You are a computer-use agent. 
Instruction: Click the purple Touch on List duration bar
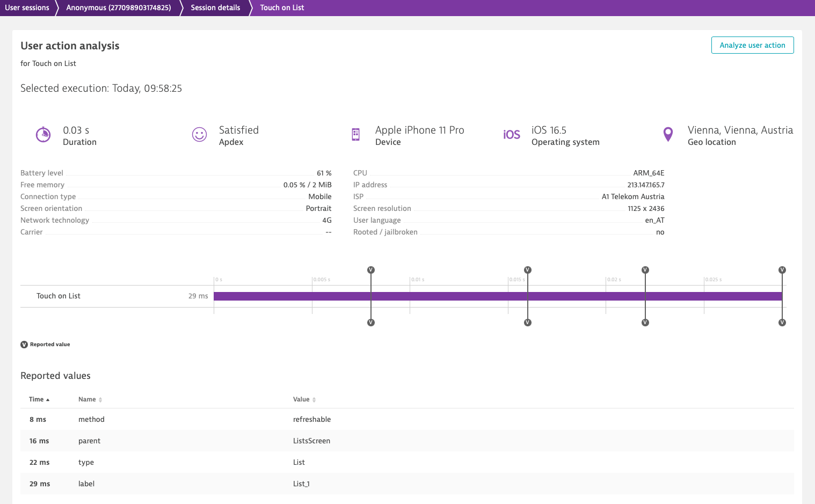click(498, 296)
